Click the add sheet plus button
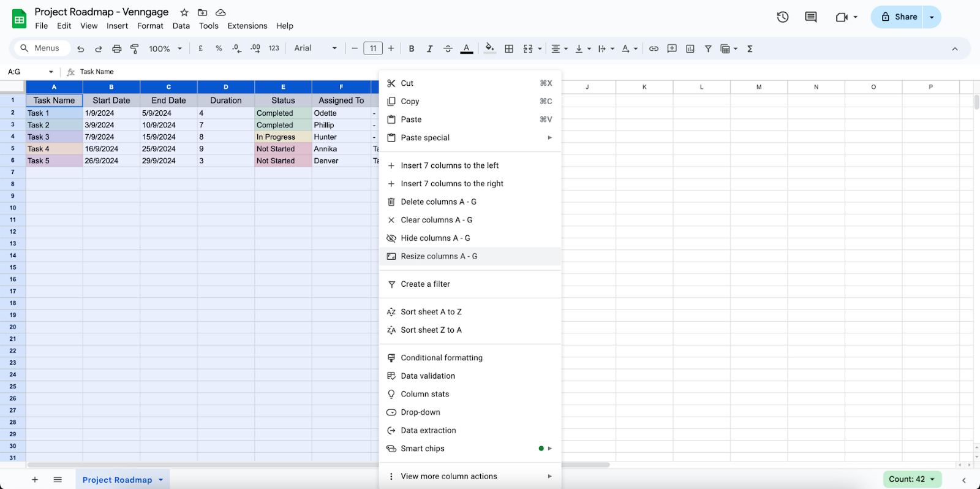Screen dimensions: 980x489 tap(35, 480)
